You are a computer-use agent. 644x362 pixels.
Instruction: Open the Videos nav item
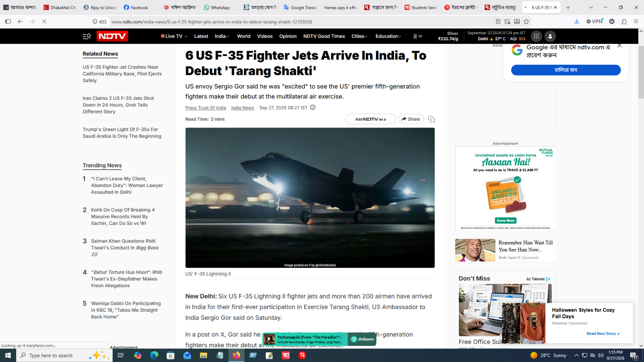(265, 36)
